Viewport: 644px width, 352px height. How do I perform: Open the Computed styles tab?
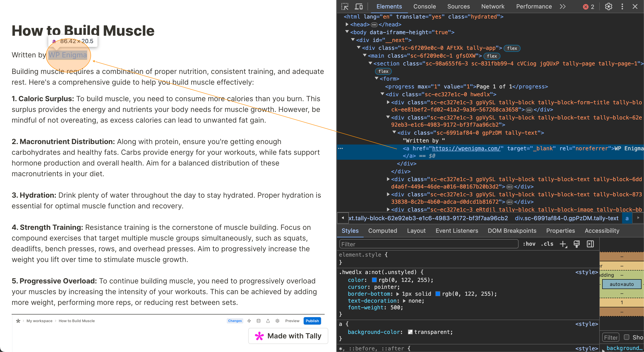tap(383, 231)
